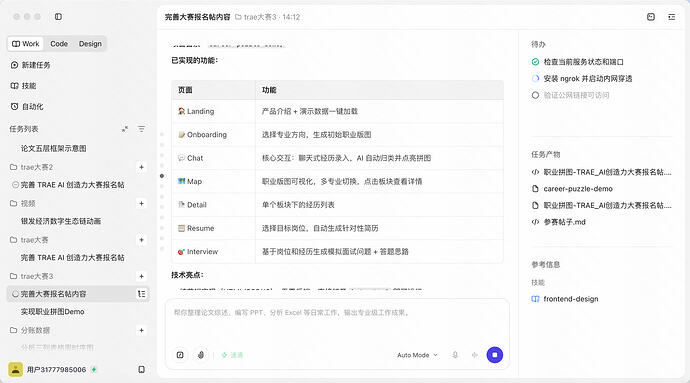Add a task to trae大赛3 folder
Image resolution: width=690 pixels, height=383 pixels.
141,276
